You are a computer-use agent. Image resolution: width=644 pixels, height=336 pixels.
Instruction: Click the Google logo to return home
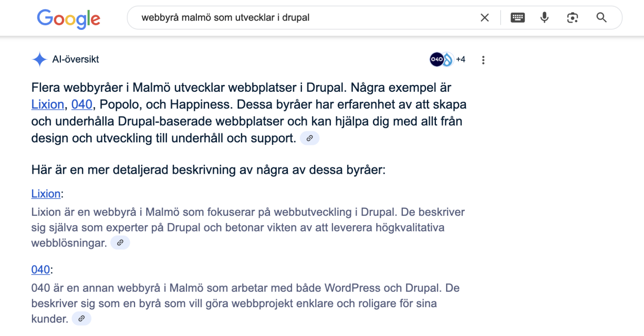(68, 19)
